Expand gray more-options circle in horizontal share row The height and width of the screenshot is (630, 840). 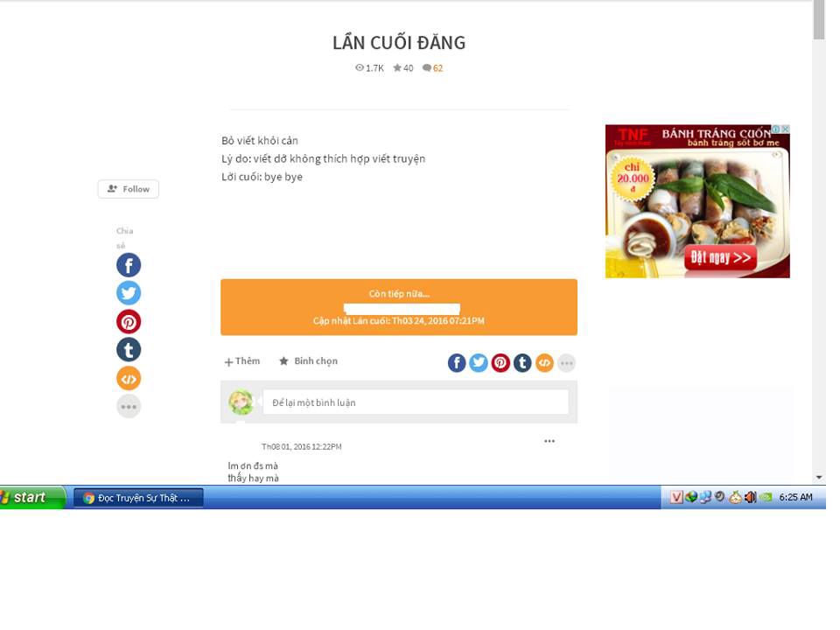567,363
